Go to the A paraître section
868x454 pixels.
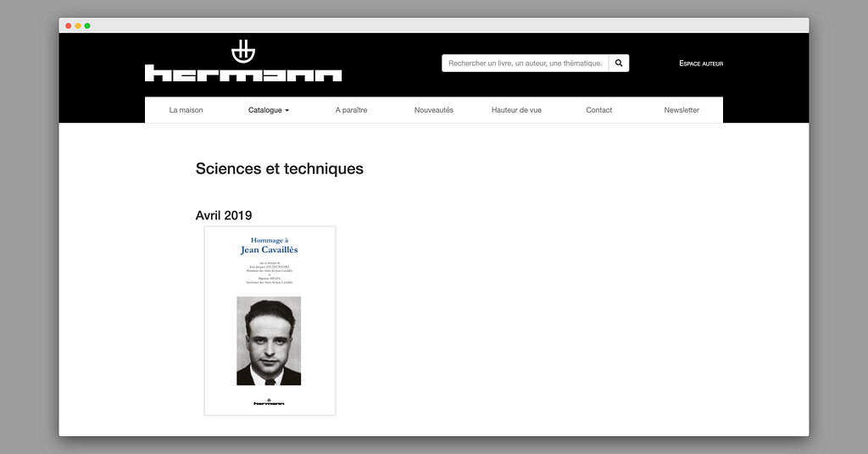click(351, 110)
